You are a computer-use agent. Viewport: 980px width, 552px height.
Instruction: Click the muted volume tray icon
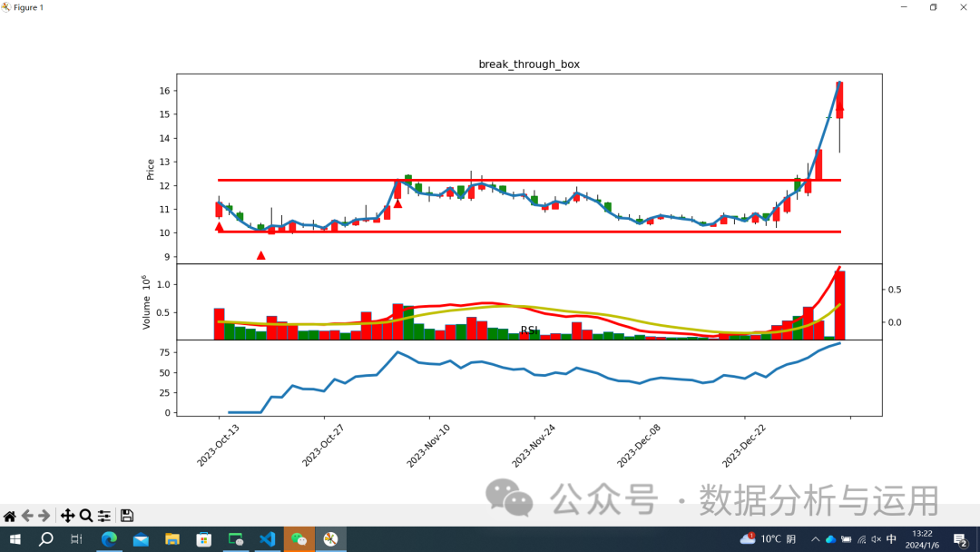tap(877, 539)
